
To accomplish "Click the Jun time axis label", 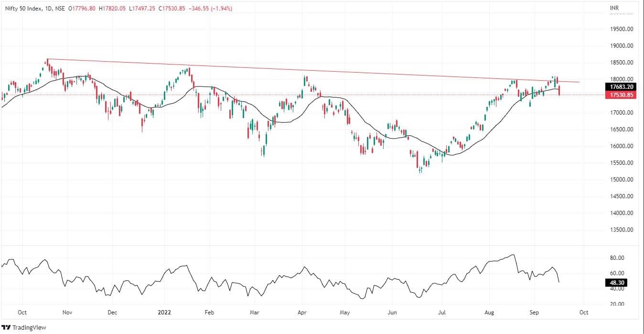I will (392, 312).
